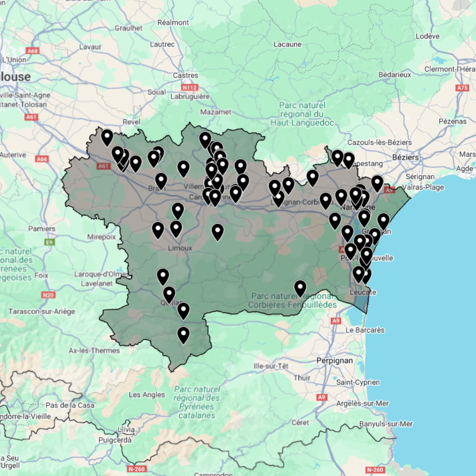Screen dimensions: 476x476
Task: Click the Castres town label
Action: tap(185, 75)
